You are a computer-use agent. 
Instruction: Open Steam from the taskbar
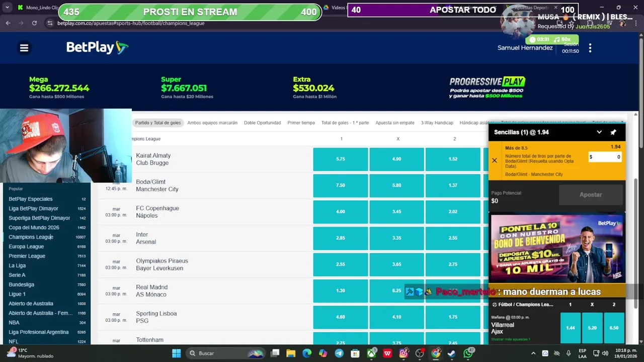(452, 353)
